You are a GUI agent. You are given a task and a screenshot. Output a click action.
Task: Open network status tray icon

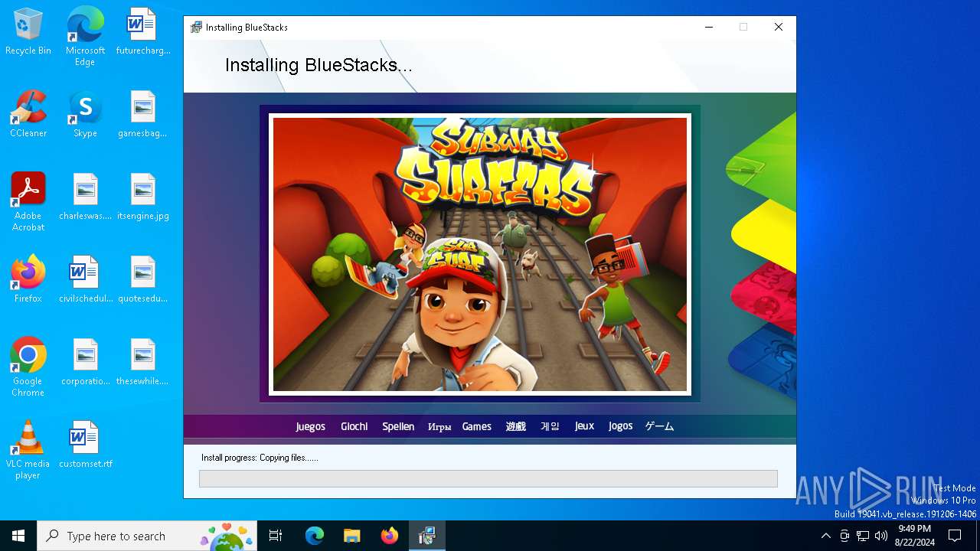(x=863, y=536)
